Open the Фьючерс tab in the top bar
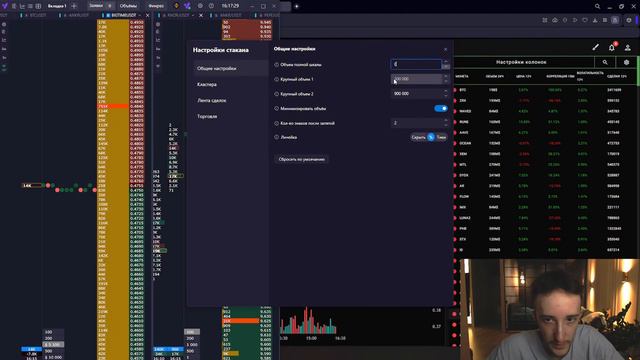The image size is (640, 360). pyautogui.click(x=156, y=6)
